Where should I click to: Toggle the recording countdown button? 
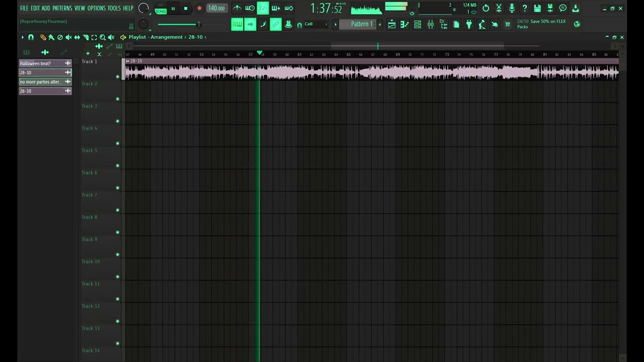point(263,8)
